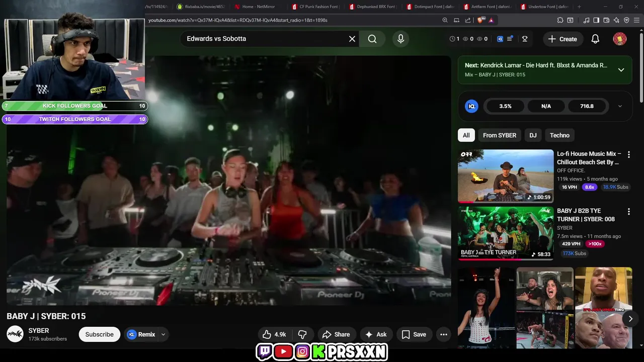
Task: Start voice search with the microphone icon
Action: pos(400,39)
